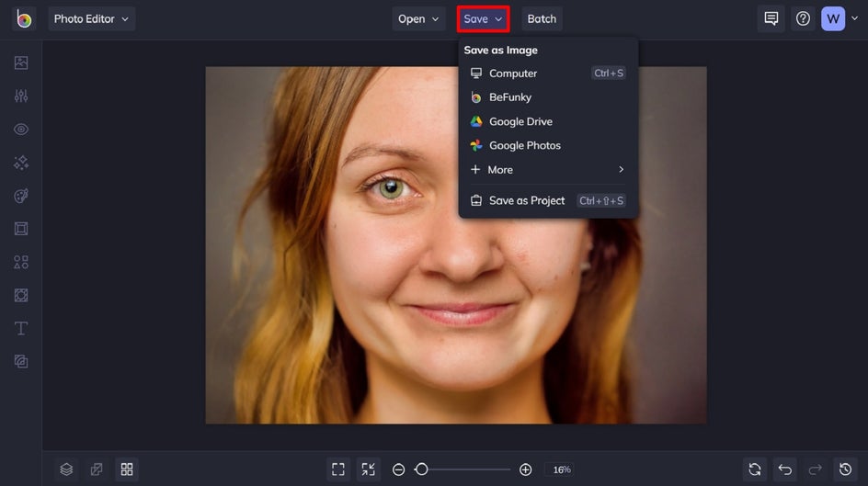Open the Effects sparkle icon

point(21,163)
